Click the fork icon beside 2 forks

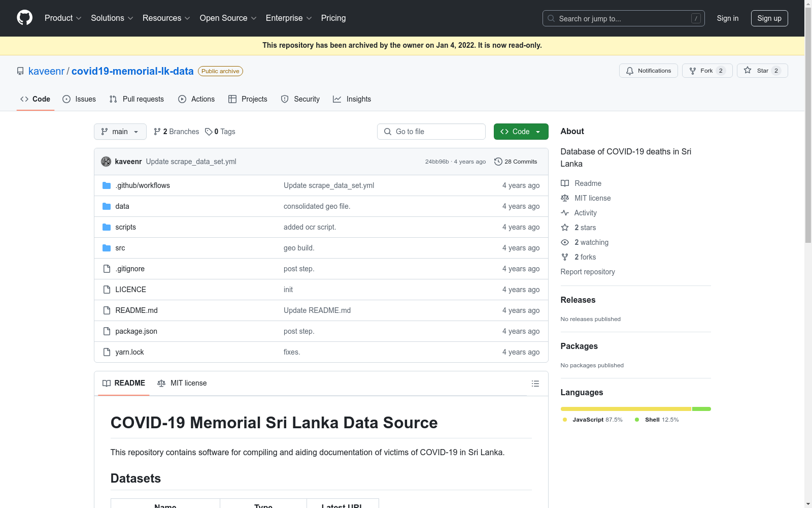(565, 257)
